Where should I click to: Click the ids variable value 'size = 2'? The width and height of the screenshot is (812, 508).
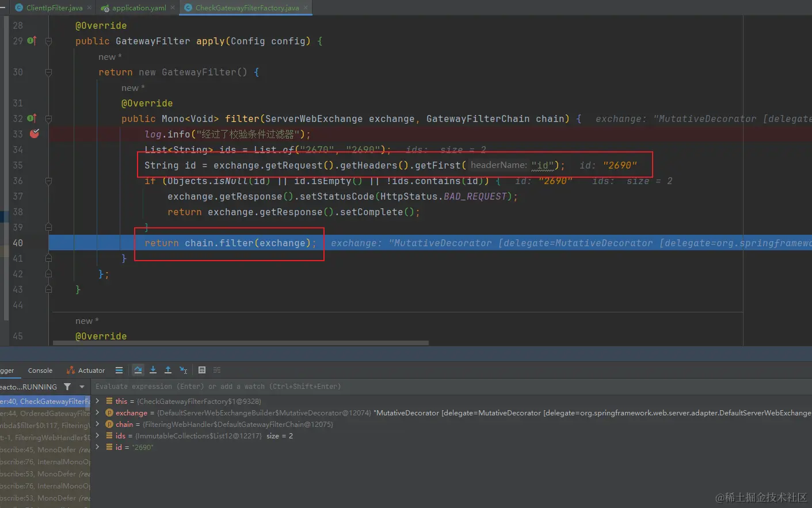click(x=280, y=436)
